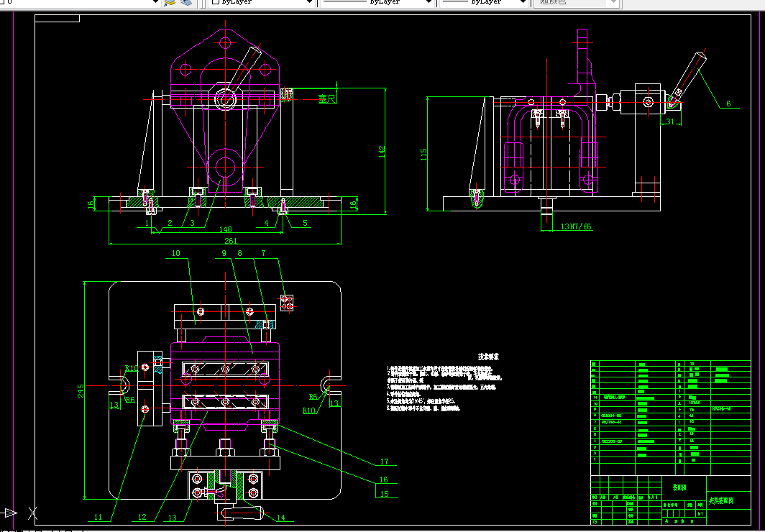Select part callout number 3
The width and height of the screenshot is (765, 532).
tap(192, 223)
